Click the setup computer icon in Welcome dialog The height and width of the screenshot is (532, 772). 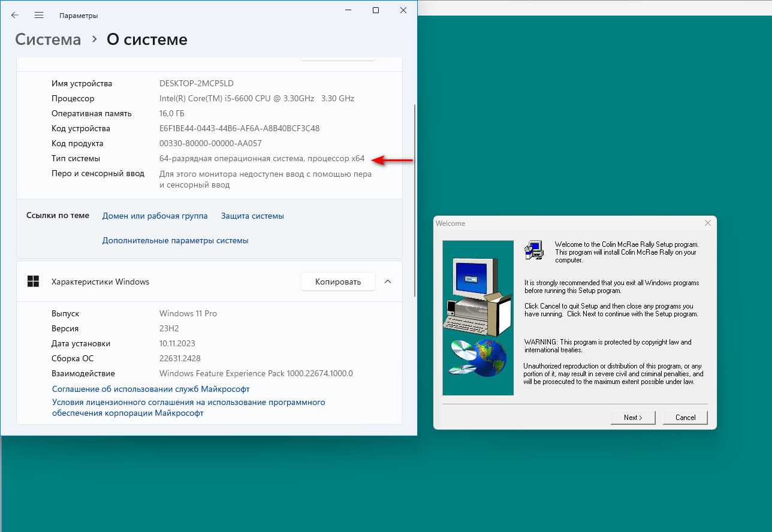[533, 250]
